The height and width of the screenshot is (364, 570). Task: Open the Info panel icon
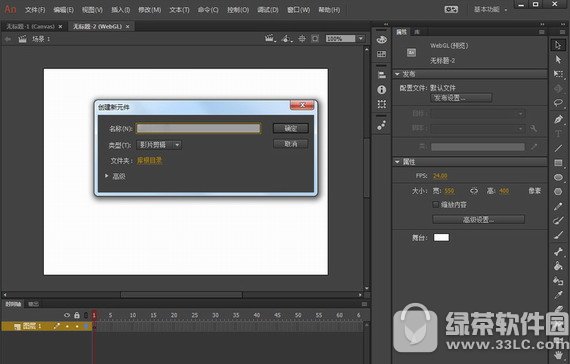381,89
